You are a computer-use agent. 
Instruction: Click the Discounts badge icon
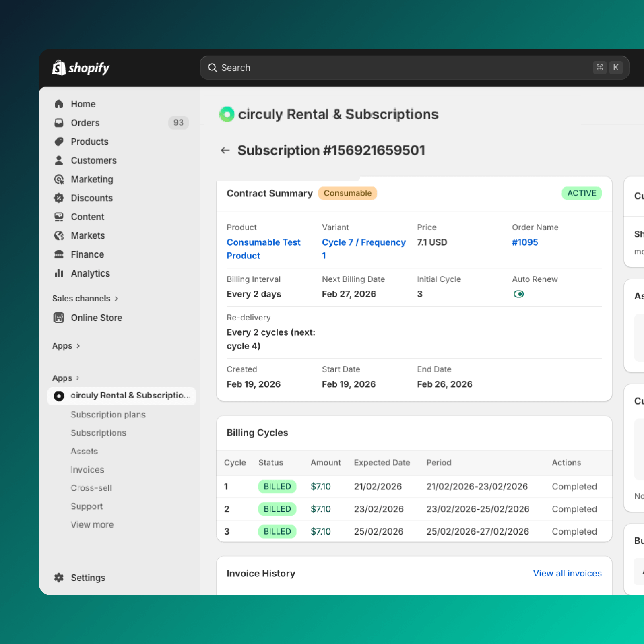tap(59, 198)
